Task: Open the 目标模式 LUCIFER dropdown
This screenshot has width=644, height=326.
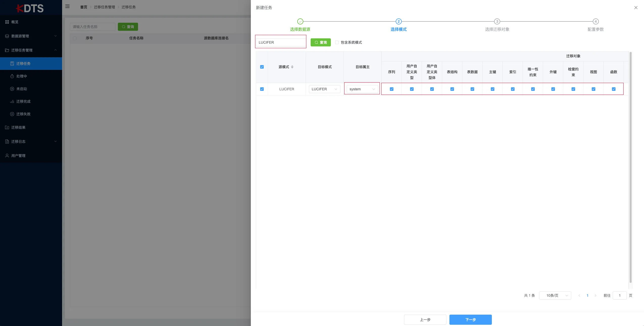Action: [324, 89]
